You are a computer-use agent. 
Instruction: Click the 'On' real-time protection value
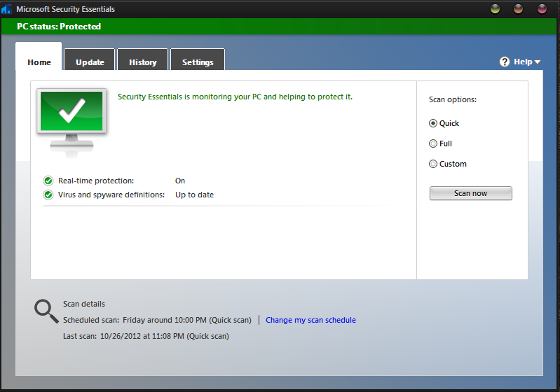click(180, 181)
